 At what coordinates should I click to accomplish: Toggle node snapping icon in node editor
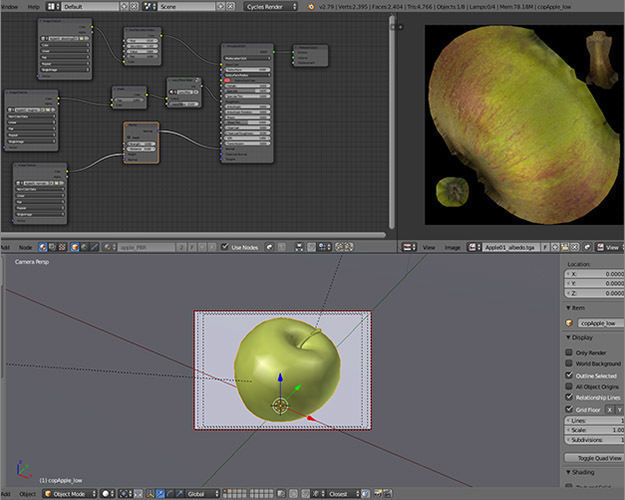[311, 247]
